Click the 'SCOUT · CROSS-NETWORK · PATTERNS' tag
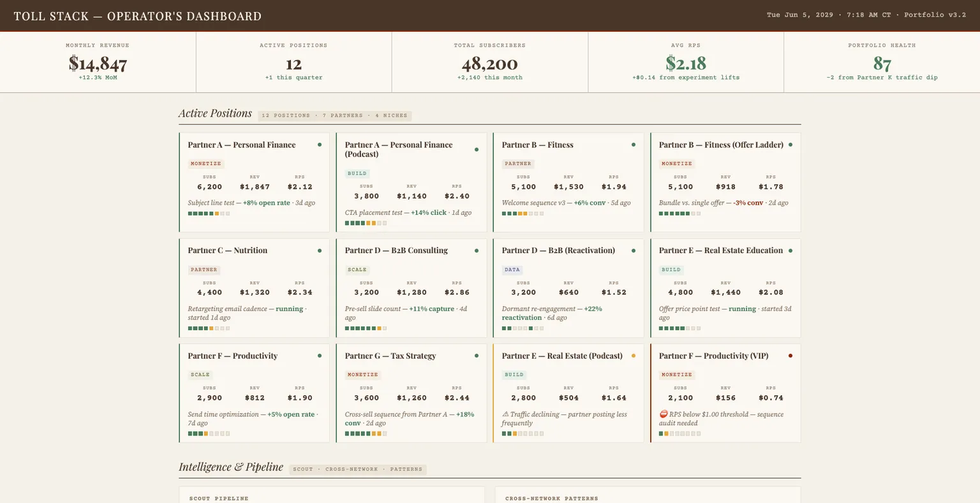980x503 pixels. 358,469
